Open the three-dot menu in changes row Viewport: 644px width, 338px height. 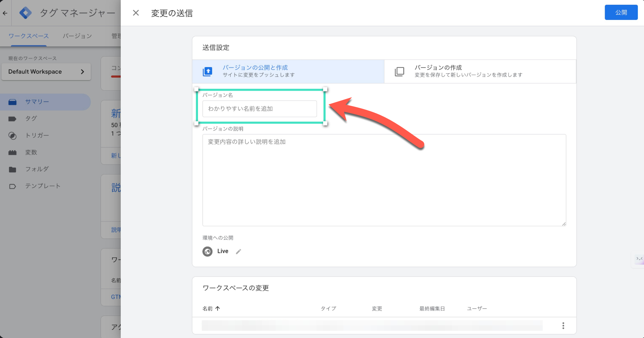point(563,326)
